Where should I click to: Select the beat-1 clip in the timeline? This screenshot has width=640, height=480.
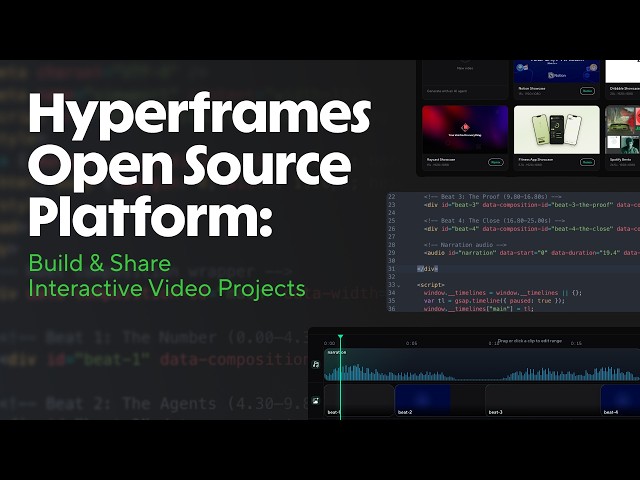pyautogui.click(x=359, y=400)
